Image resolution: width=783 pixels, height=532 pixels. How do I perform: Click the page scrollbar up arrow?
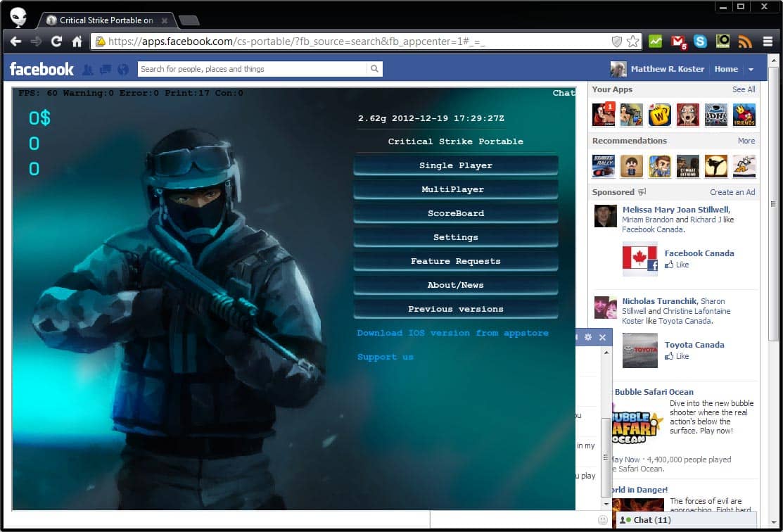[x=774, y=61]
